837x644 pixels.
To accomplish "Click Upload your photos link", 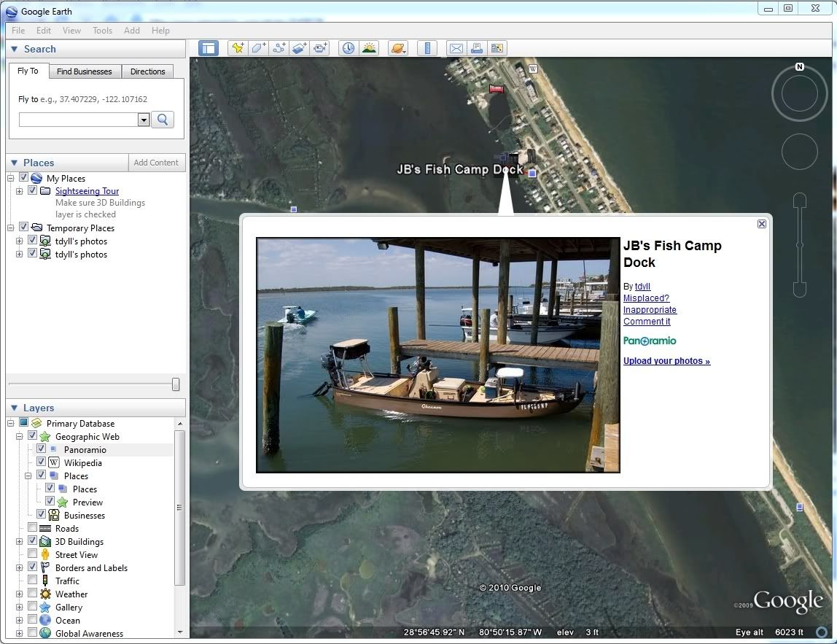I will click(x=666, y=361).
